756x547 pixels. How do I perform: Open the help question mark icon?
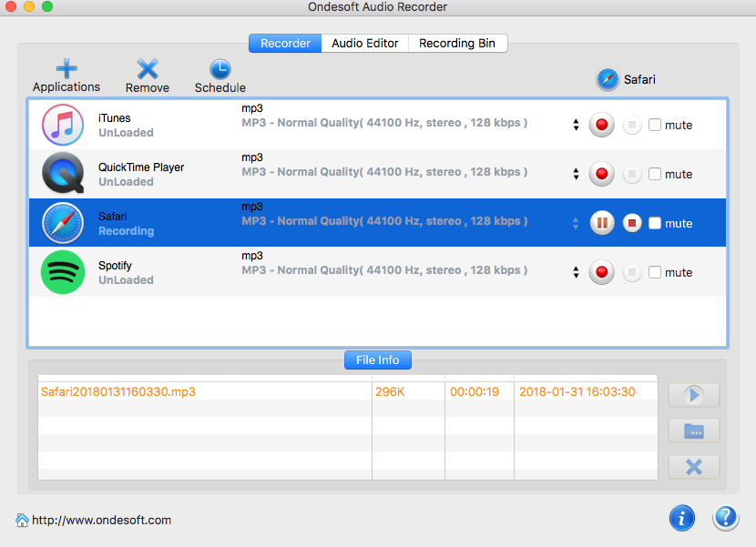tap(725, 518)
